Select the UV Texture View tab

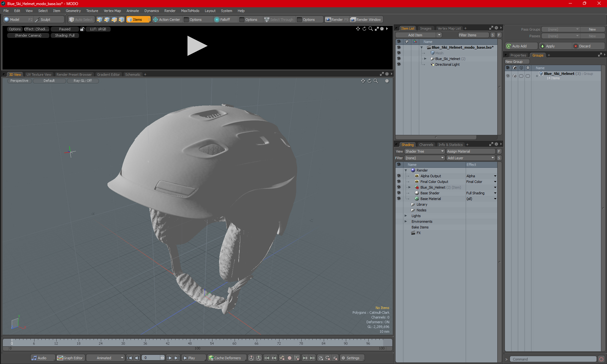[38, 74]
